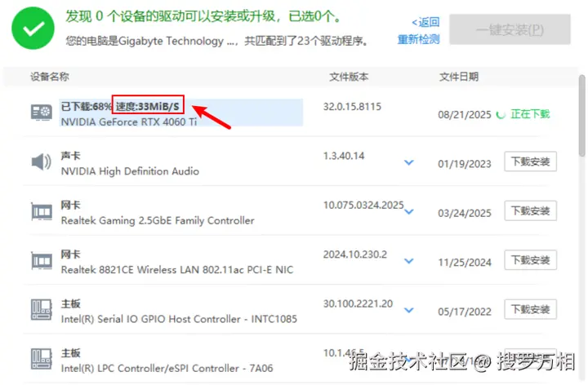Click the 设备名称 column header
Screen dimensions: 588x385
[x=50, y=77]
